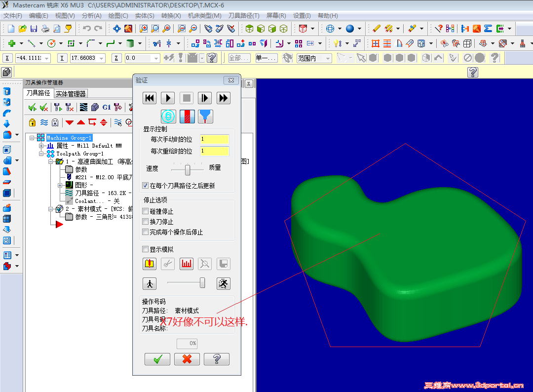Image resolution: width=533 pixels, height=392 pixels.
Task: Click the lock operations padlock icon
Action: tap(32, 122)
